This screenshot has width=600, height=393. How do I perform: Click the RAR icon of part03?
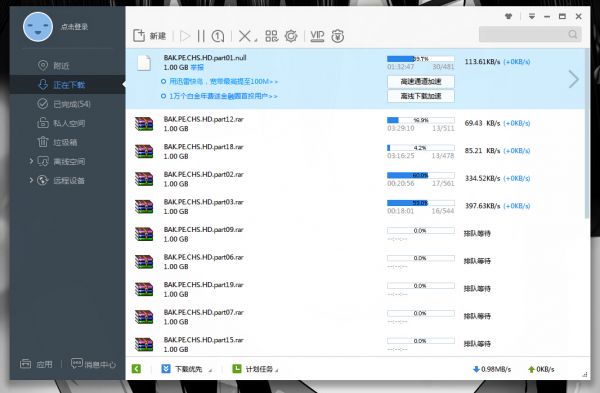pyautogui.click(x=144, y=207)
